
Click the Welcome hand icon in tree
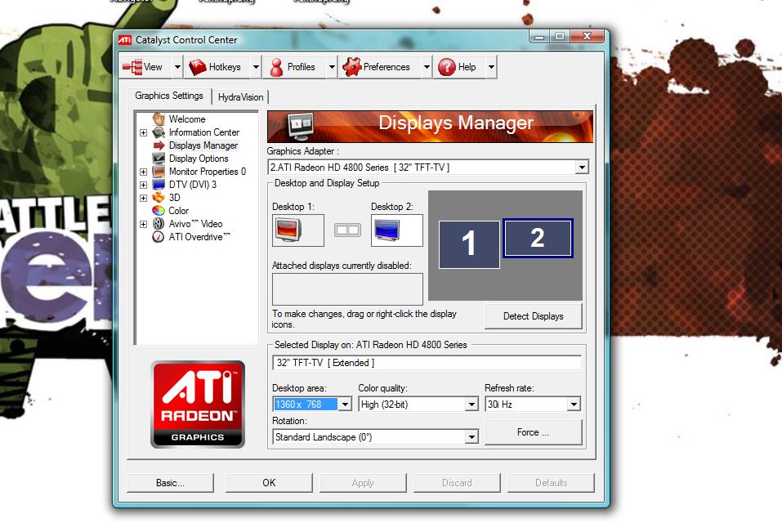click(159, 119)
